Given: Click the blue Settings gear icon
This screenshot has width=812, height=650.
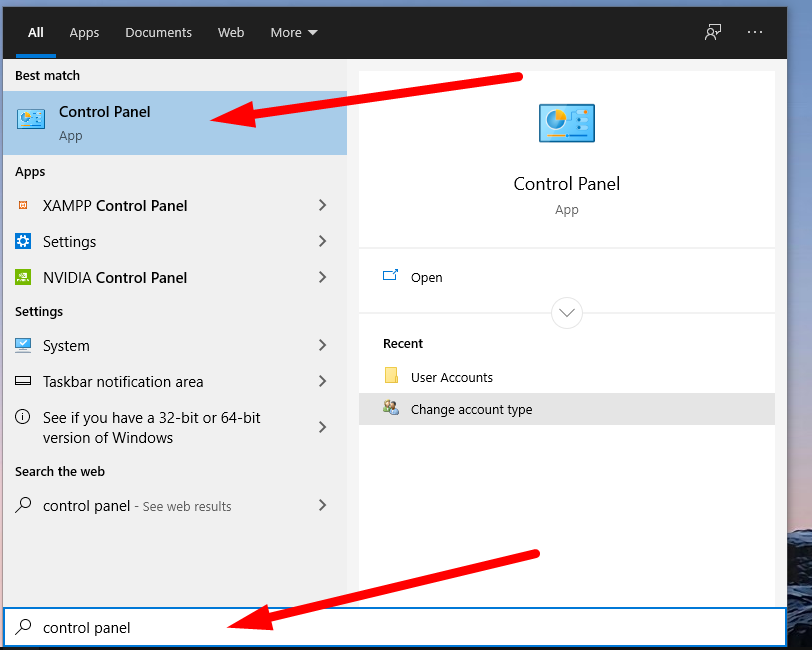Looking at the screenshot, I should coord(23,241).
